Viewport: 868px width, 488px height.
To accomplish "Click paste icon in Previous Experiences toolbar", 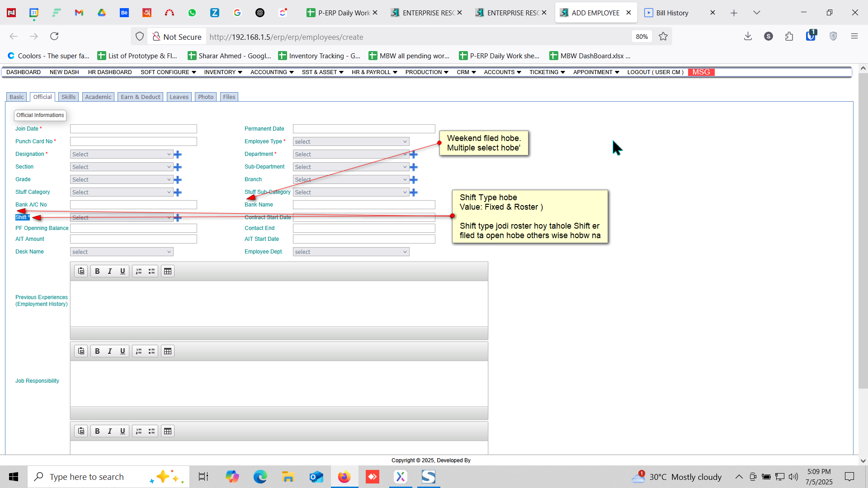I will click(81, 271).
